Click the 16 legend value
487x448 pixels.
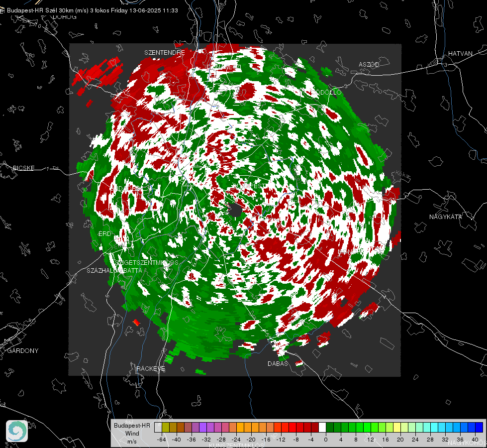click(386, 440)
